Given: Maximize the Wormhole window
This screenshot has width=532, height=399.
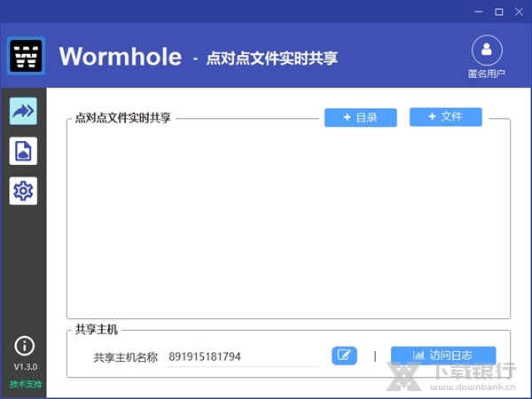Looking at the screenshot, I should tap(498, 12).
